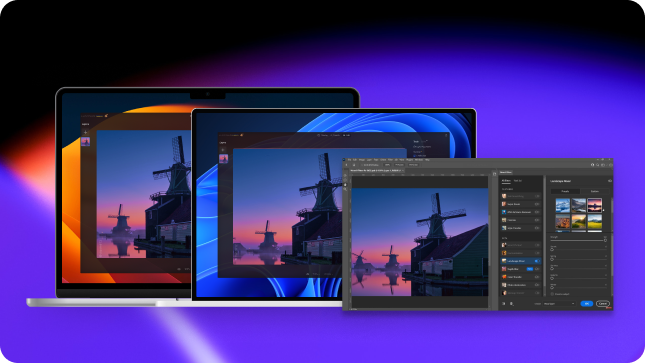Click the Depth Blur filter icon
Image resolution: width=645 pixels, height=364 pixels.
[504, 269]
